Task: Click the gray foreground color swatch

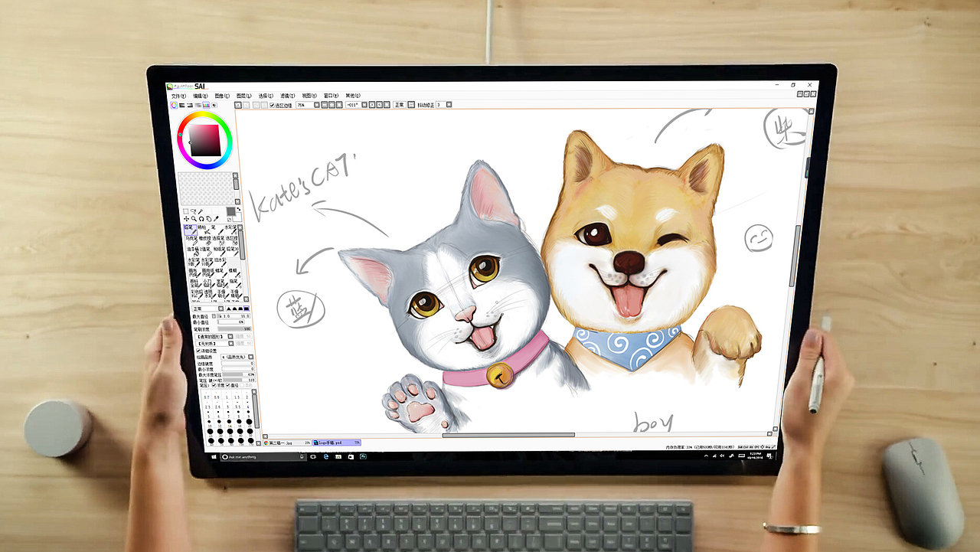Action: tap(230, 211)
